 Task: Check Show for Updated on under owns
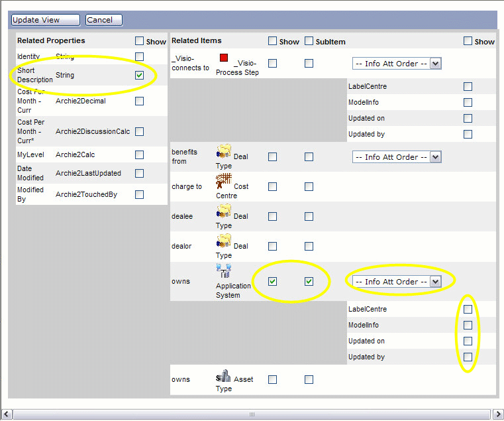coord(468,341)
